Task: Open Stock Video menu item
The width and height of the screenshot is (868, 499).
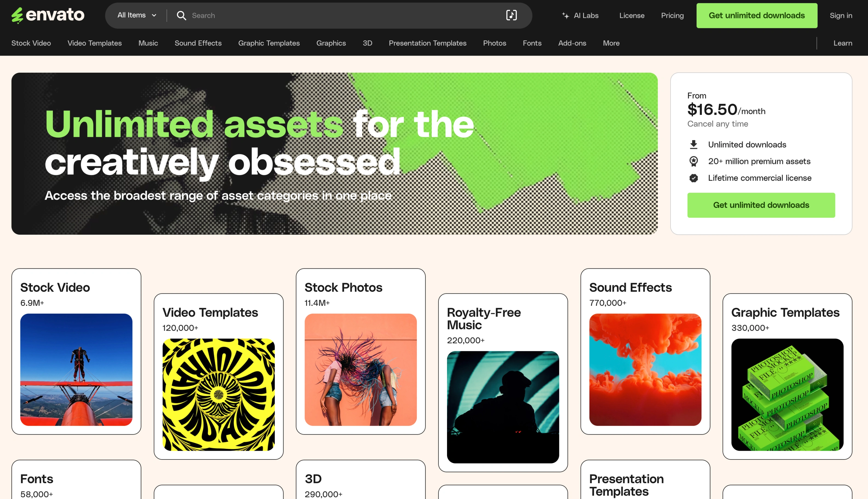Action: tap(31, 43)
